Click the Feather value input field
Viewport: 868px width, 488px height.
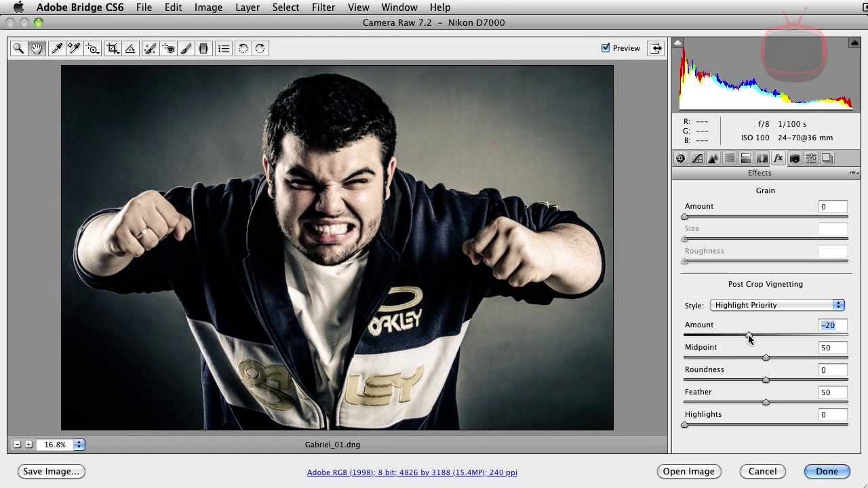[x=832, y=392]
